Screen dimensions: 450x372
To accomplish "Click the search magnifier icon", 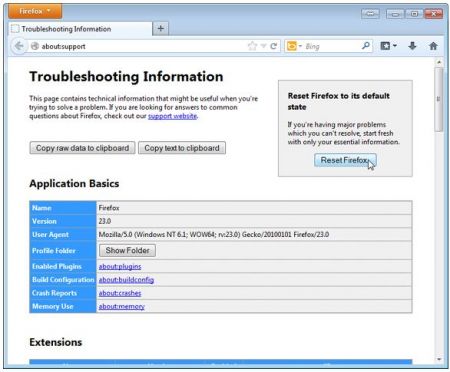I will pyautogui.click(x=366, y=46).
